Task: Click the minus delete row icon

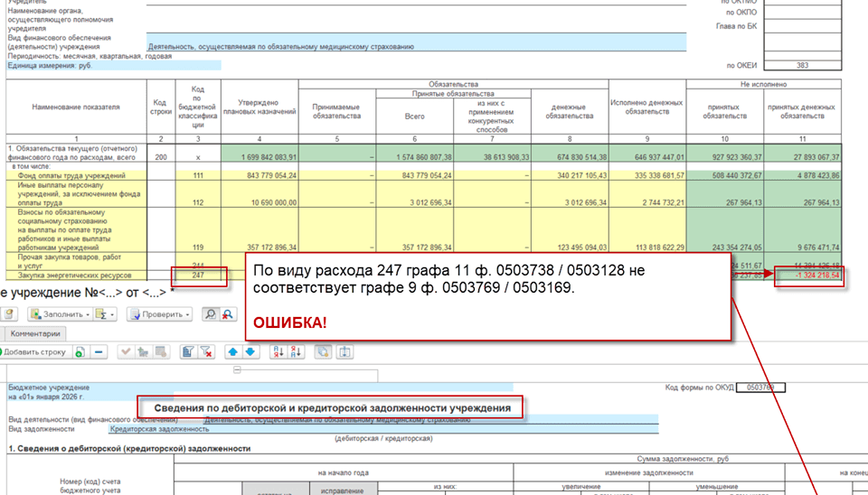Action: pos(99,351)
